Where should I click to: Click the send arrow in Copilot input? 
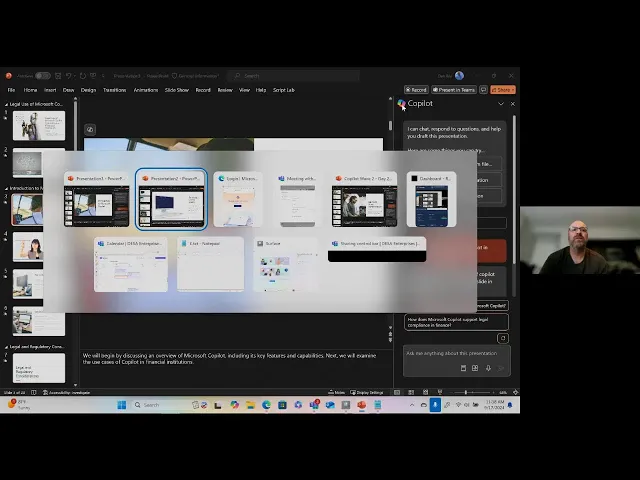501,368
